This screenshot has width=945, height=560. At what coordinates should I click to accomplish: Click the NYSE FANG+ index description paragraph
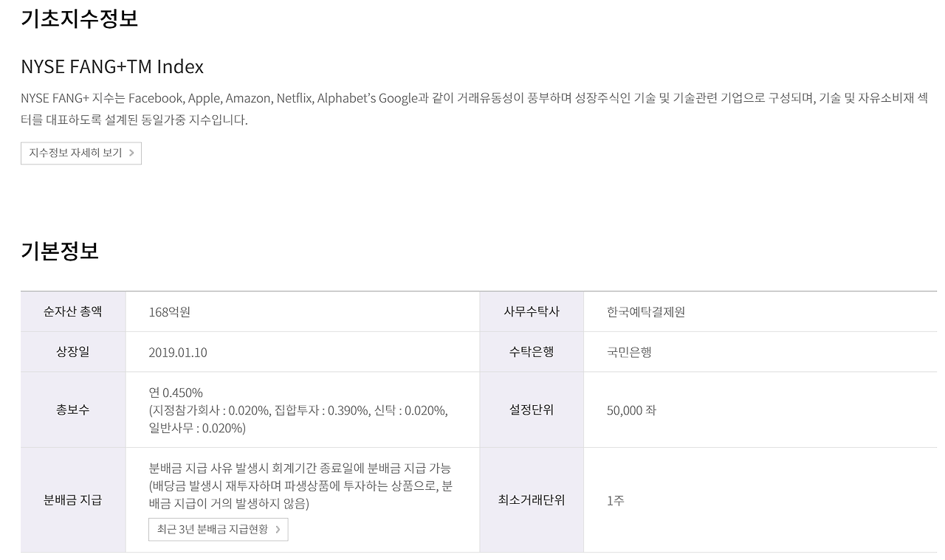[x=472, y=108]
